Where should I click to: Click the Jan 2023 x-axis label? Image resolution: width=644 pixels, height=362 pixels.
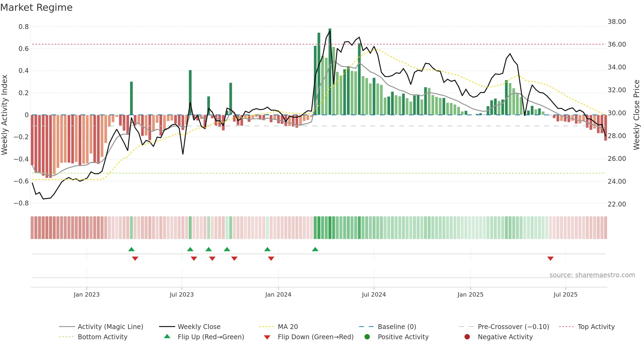(x=87, y=294)
